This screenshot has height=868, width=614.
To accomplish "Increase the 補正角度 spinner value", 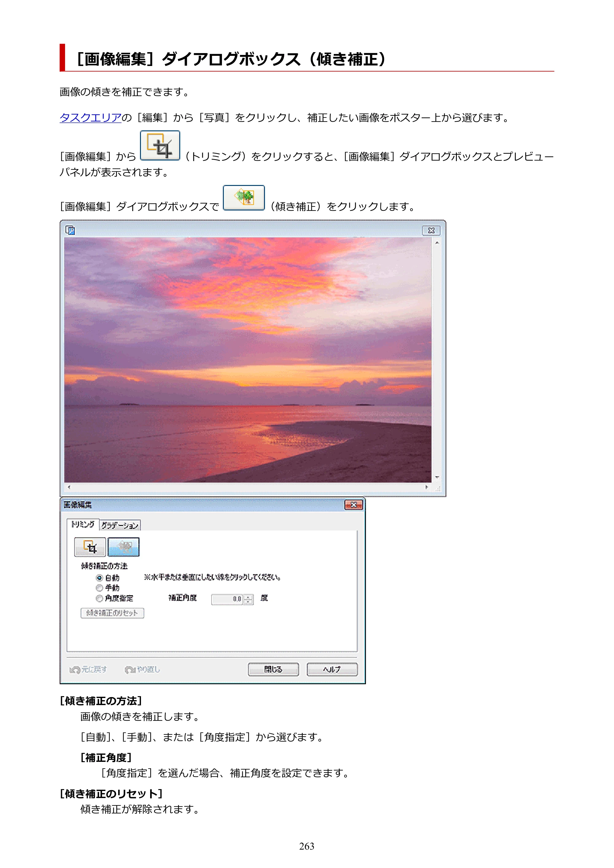I will coord(248,597).
